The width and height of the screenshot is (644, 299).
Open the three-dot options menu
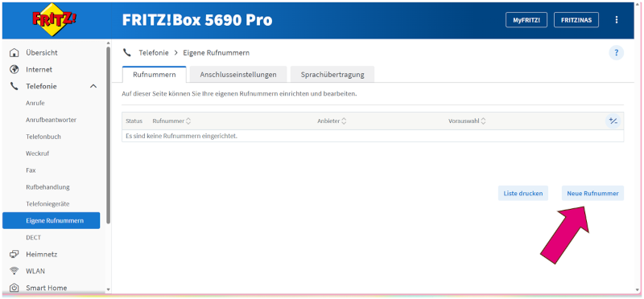click(616, 19)
